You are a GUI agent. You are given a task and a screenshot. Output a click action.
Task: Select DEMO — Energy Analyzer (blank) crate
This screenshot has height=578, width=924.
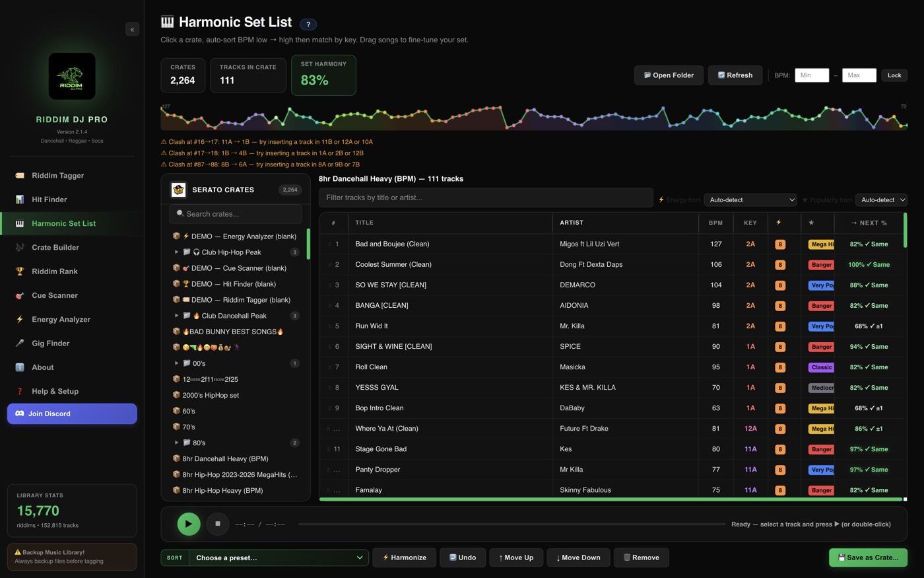coord(236,236)
